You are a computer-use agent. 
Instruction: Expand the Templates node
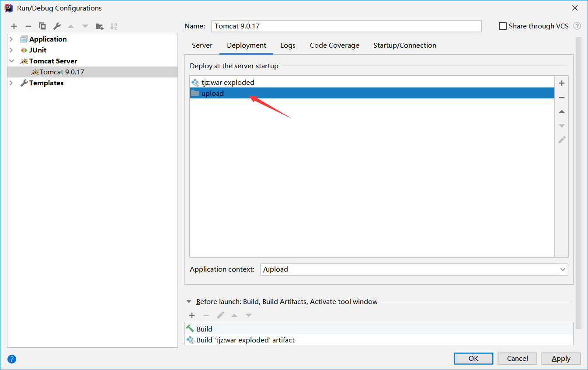click(x=11, y=83)
